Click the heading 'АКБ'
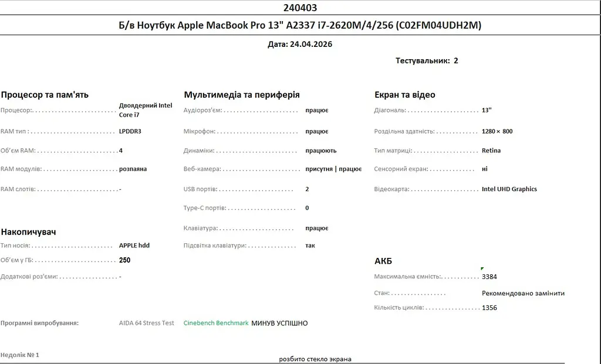Viewport: 601px width, 364px height. point(383,261)
